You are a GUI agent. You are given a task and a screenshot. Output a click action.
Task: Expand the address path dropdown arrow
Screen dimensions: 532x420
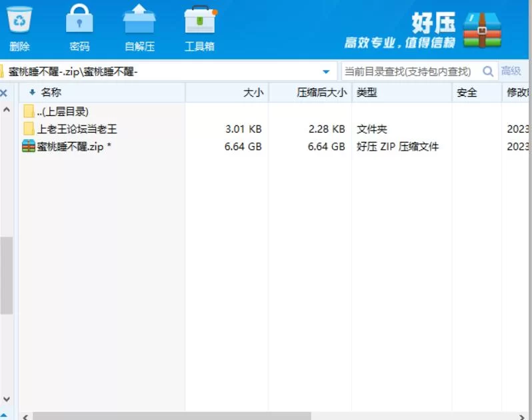point(326,71)
